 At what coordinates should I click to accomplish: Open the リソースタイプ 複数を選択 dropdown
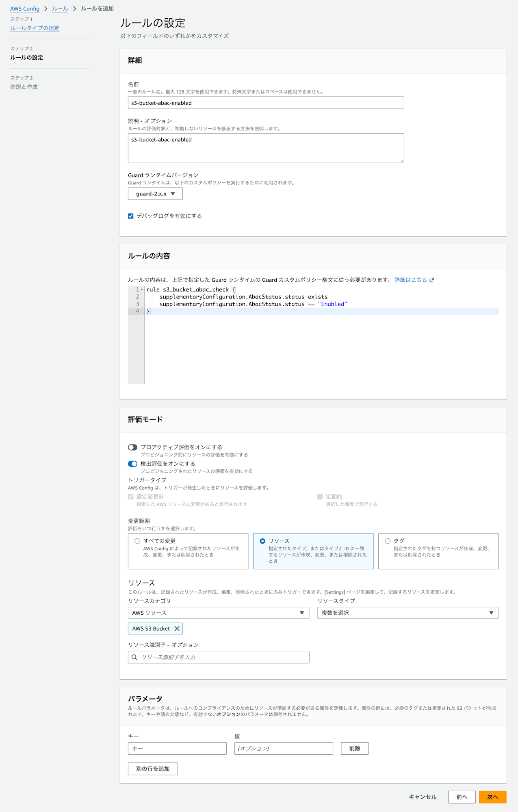pyautogui.click(x=407, y=613)
